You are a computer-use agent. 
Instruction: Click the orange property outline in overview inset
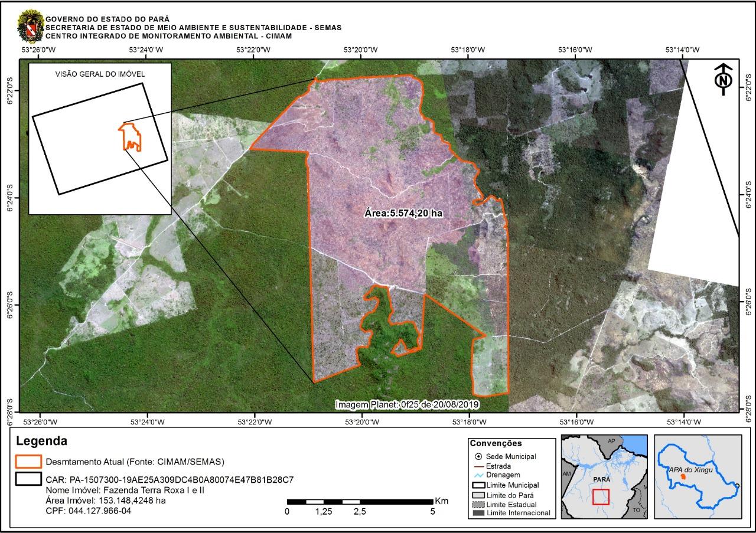click(x=130, y=137)
